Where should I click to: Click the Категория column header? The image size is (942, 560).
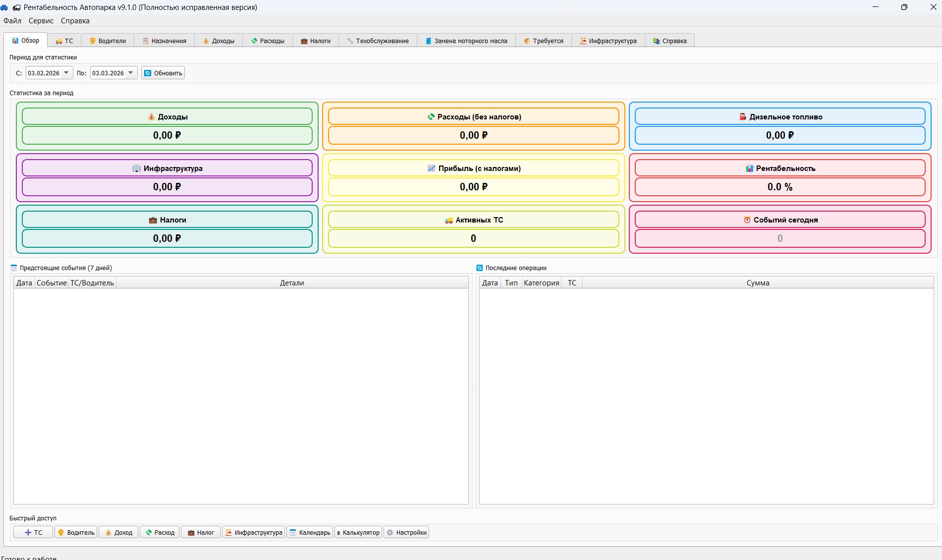[542, 283]
